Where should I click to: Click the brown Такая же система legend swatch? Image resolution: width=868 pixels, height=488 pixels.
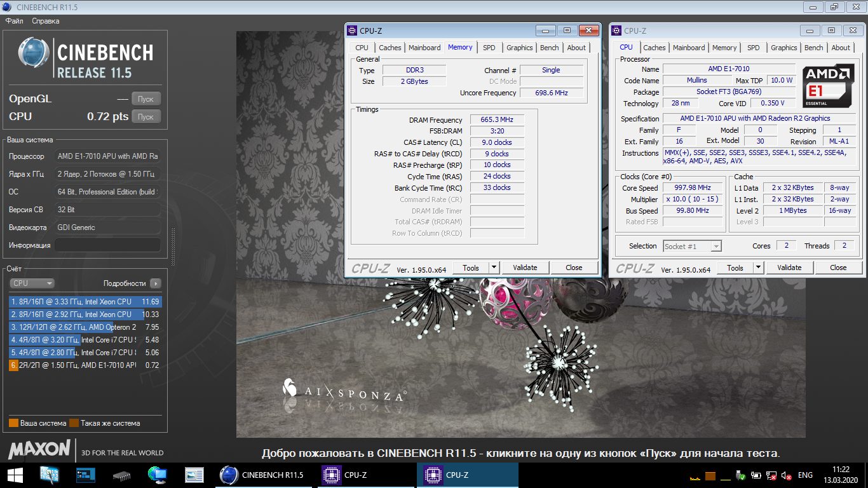(74, 423)
